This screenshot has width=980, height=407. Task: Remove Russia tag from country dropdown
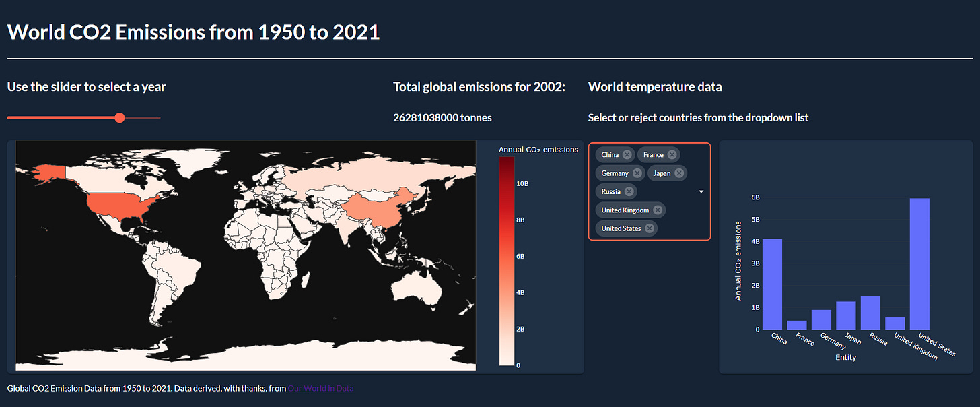[629, 191]
